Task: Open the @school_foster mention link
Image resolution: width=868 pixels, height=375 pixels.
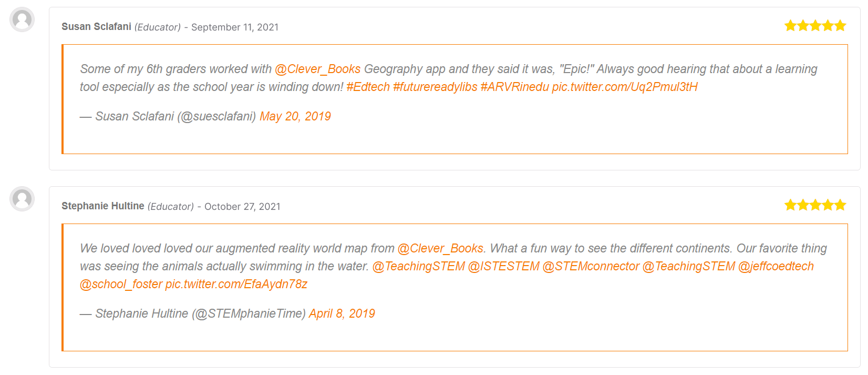Action: (x=121, y=284)
